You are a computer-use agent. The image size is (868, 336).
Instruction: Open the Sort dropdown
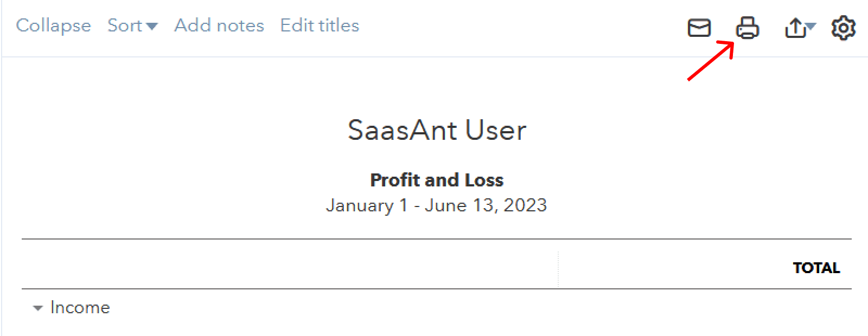pyautogui.click(x=132, y=25)
